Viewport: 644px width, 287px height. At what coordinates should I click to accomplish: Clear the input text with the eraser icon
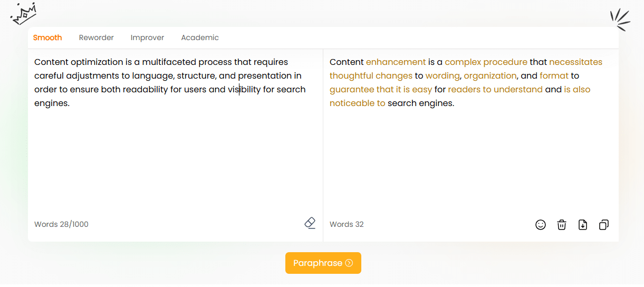coord(310,223)
